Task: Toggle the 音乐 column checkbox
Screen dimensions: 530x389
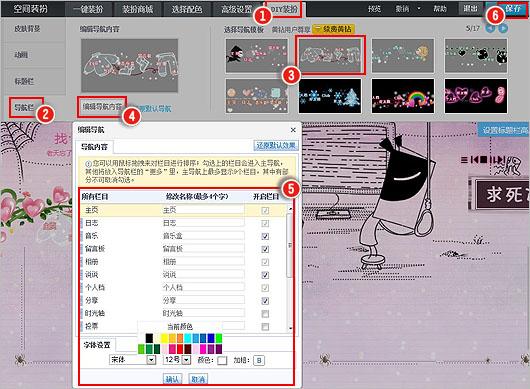Action: point(265,236)
